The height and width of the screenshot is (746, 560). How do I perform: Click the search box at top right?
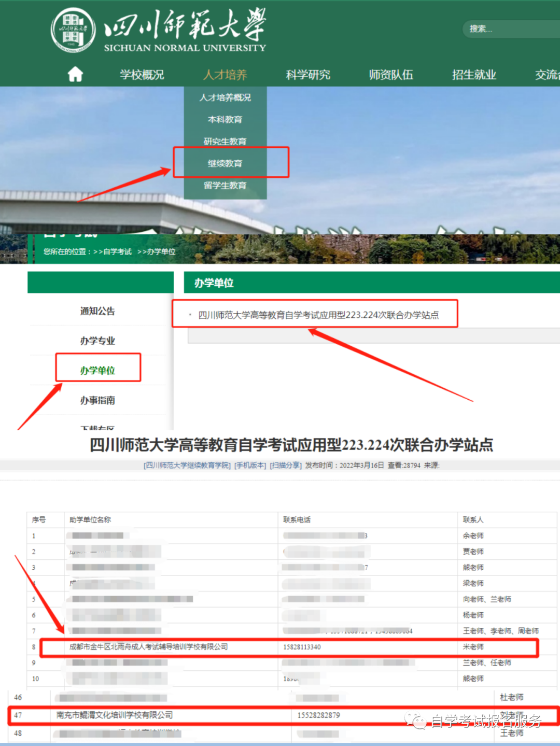[x=508, y=29]
